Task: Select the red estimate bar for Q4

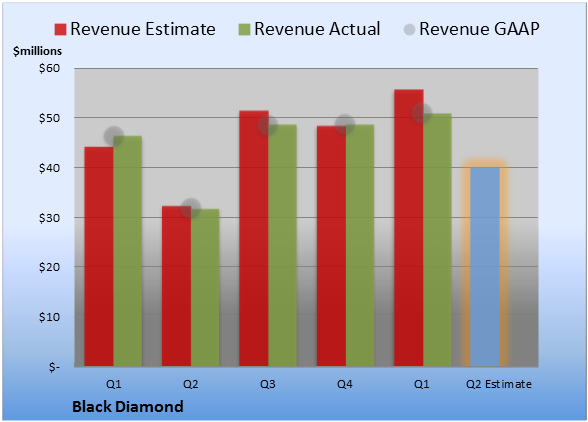Action: 331,246
